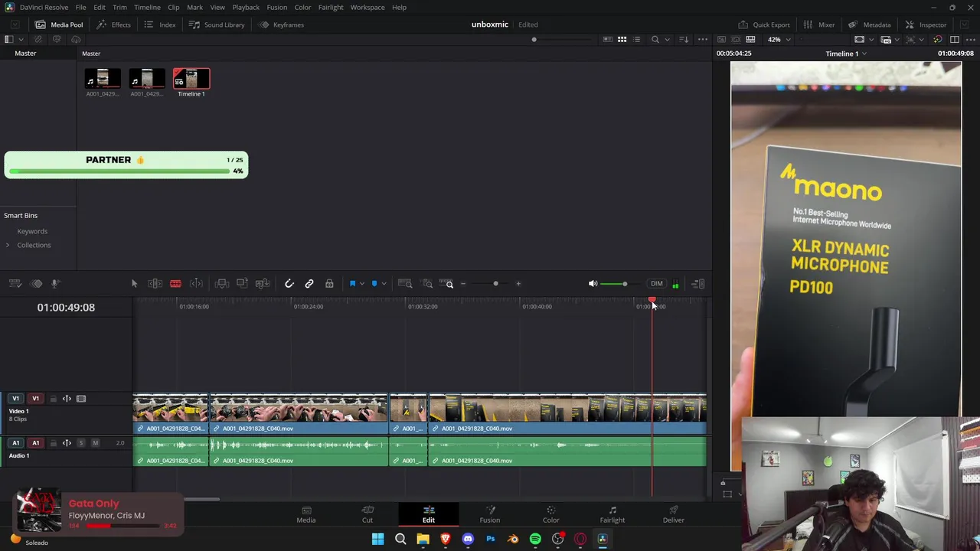The height and width of the screenshot is (551, 980).
Task: Expand the Collections smart bin
Action: [x=8, y=245]
